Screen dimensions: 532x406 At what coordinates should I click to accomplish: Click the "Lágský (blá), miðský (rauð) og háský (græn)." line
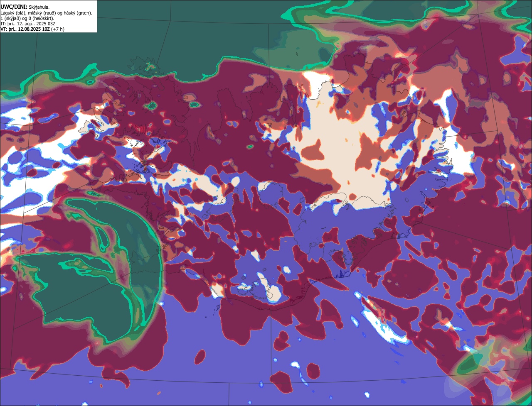47,13
